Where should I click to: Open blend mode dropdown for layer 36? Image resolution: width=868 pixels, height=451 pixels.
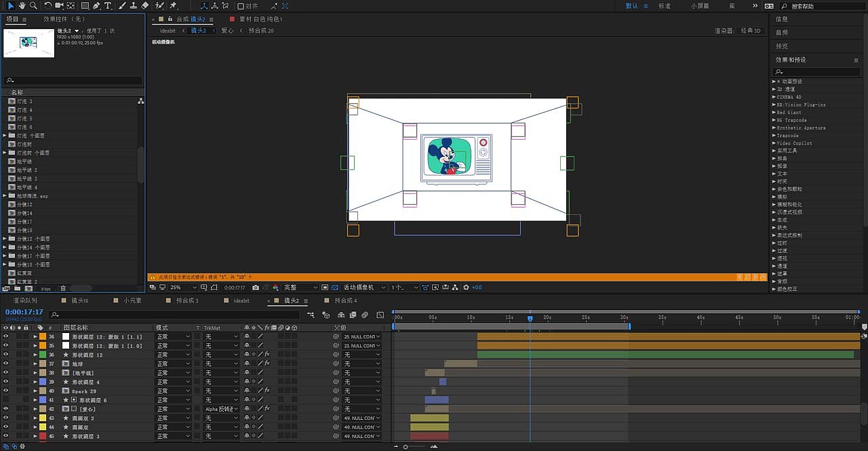pos(174,355)
